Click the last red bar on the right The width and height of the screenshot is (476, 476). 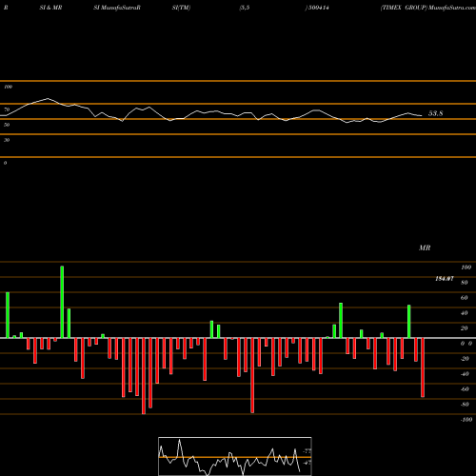(x=423, y=367)
